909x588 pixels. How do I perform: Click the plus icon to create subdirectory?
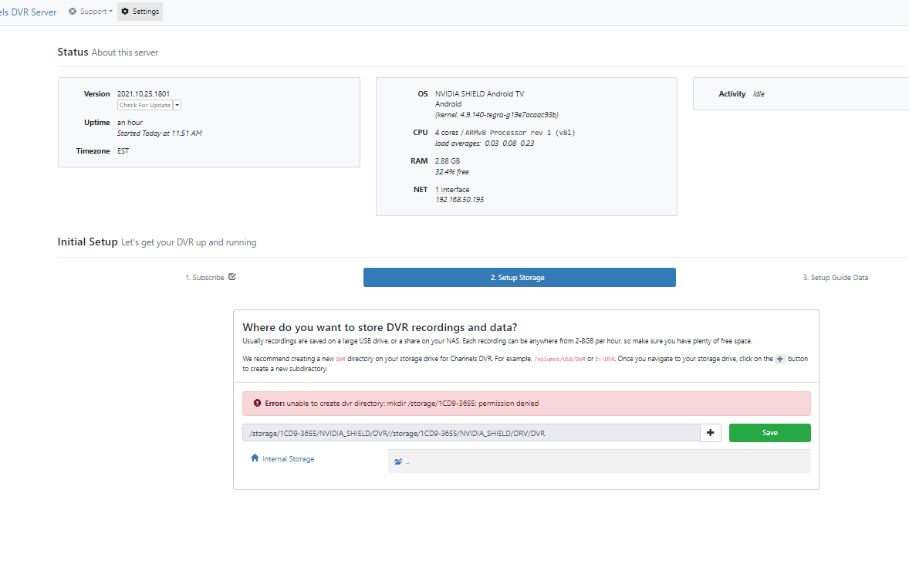tap(710, 433)
